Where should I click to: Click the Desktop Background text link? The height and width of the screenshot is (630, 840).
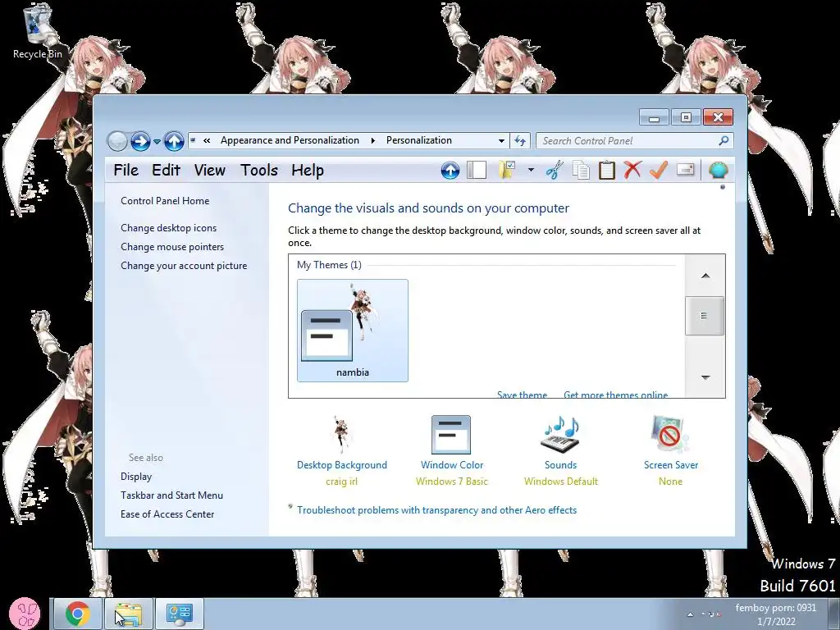point(342,464)
